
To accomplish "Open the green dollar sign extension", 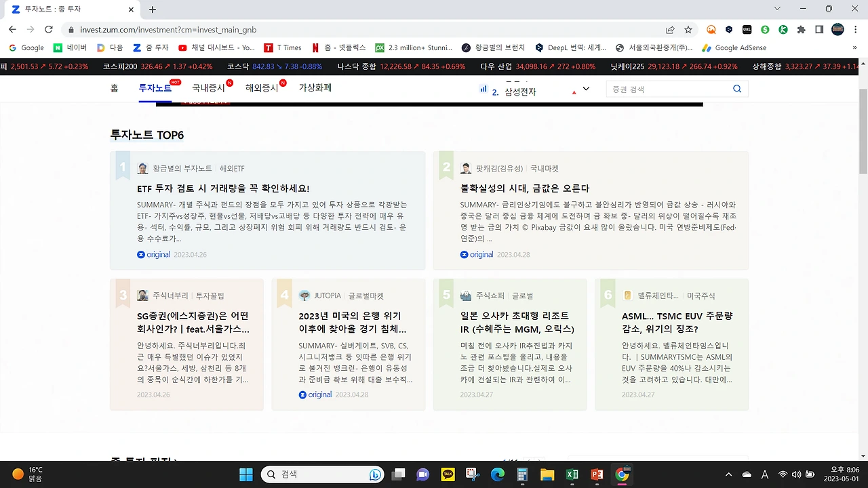I will [765, 30].
